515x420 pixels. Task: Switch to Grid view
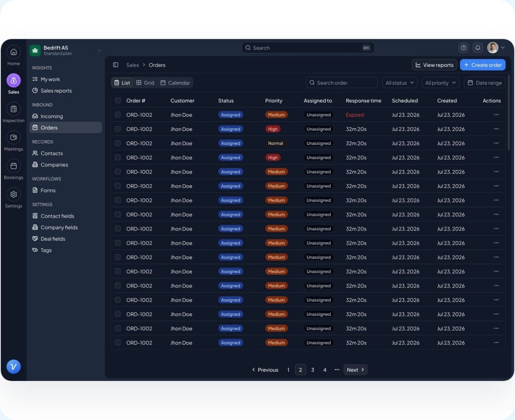click(x=145, y=83)
